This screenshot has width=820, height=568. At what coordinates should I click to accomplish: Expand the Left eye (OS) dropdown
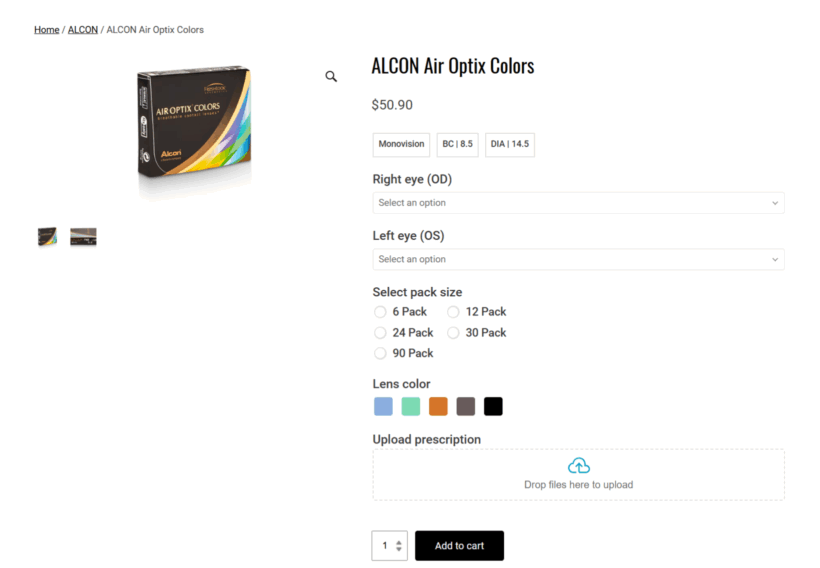(x=578, y=259)
